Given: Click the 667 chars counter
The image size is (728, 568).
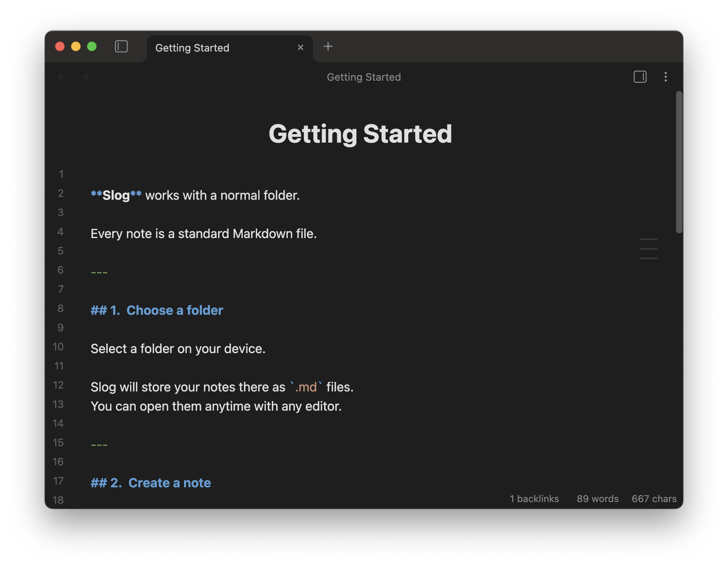Looking at the screenshot, I should [x=654, y=499].
